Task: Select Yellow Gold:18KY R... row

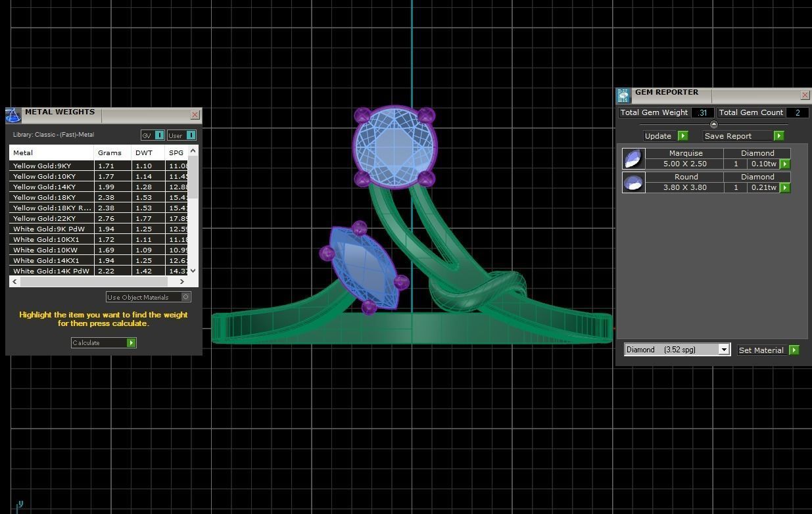Action: [x=99, y=208]
